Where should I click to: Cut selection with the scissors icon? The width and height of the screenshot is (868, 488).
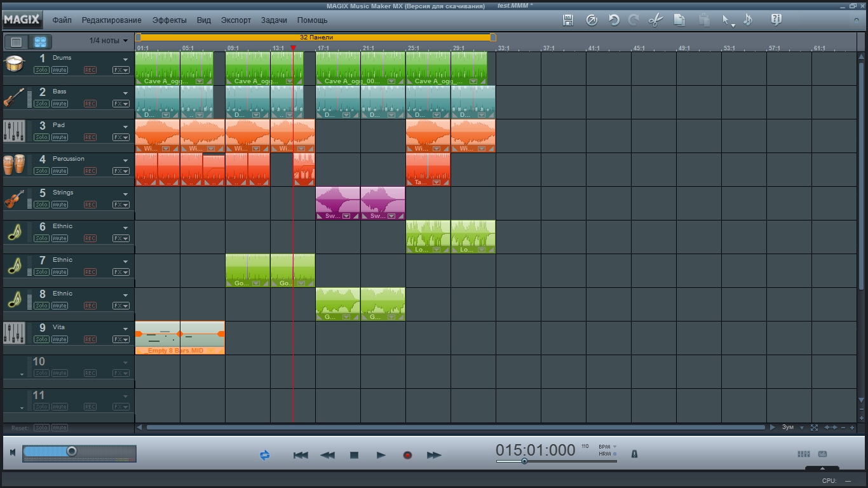[x=656, y=20]
